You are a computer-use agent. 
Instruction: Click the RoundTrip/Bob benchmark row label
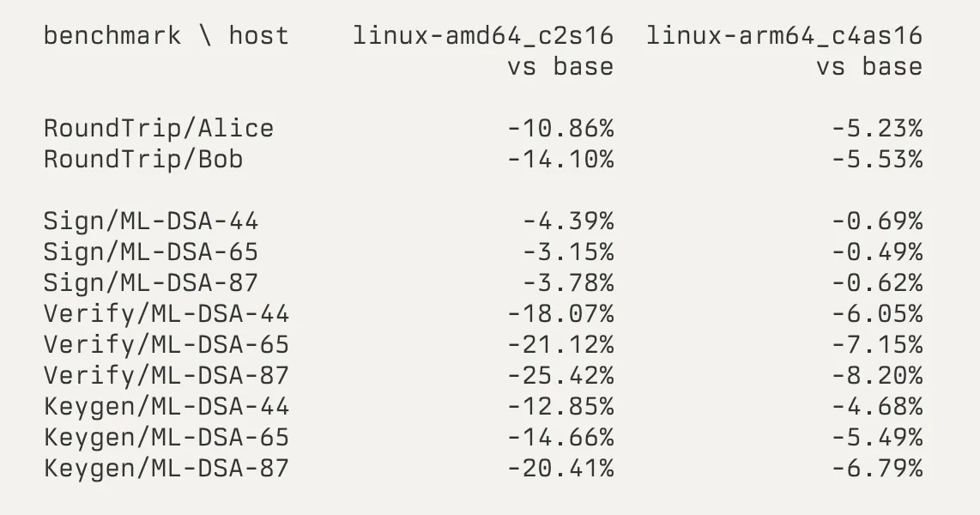pos(143,160)
